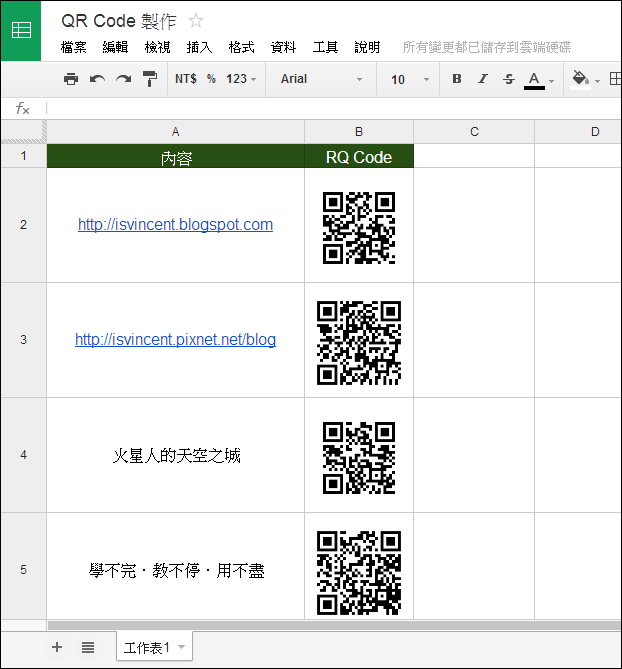Select row 3 header
The height and width of the screenshot is (669, 622).
(23, 340)
